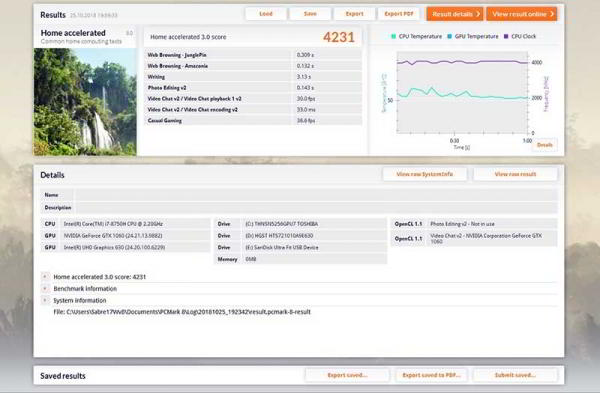Click the CPU Temperature legend swatch
Screen dimensions: 600x393
click(393, 36)
